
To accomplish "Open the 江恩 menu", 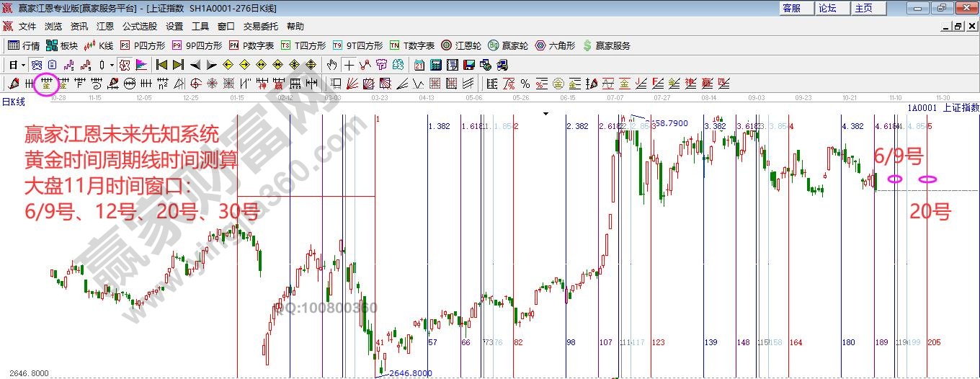I will click(x=105, y=27).
